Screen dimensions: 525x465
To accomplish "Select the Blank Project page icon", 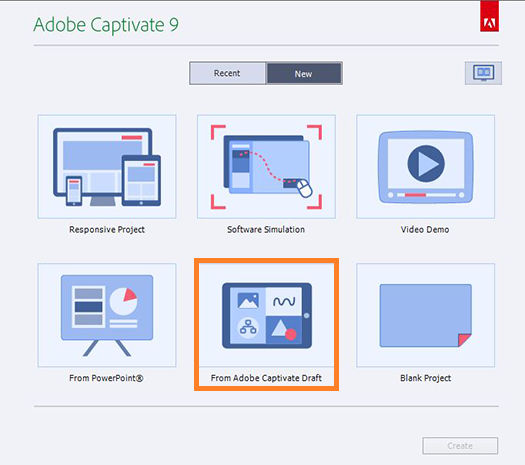I will pyautogui.click(x=426, y=315).
